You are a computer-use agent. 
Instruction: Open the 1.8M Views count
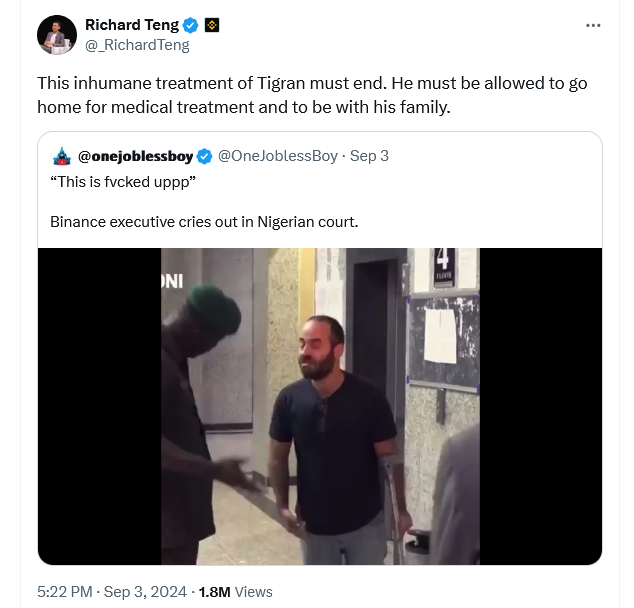click(x=236, y=592)
